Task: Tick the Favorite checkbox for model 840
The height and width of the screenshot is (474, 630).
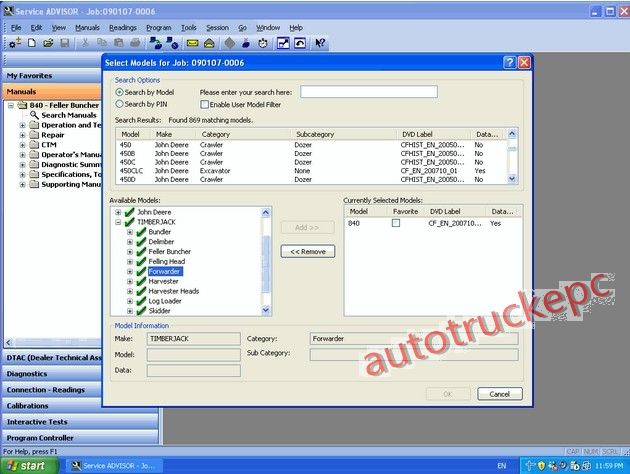Action: [x=396, y=223]
